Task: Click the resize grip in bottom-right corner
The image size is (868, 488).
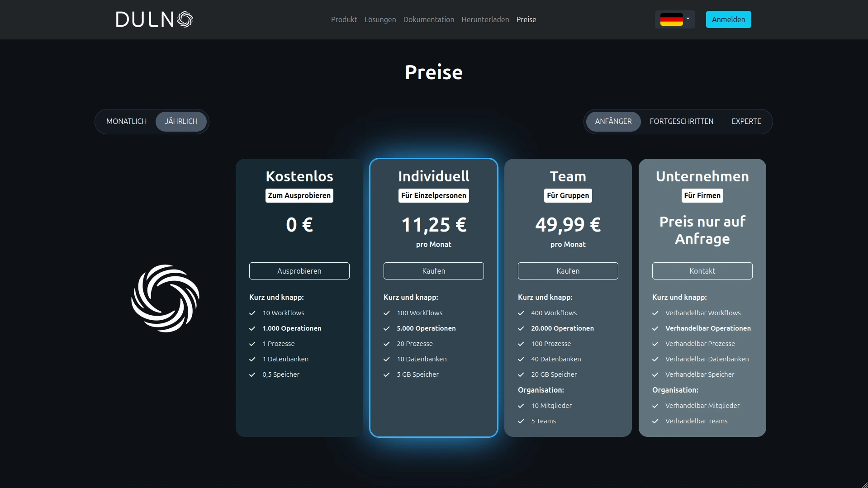Action: [864, 484]
